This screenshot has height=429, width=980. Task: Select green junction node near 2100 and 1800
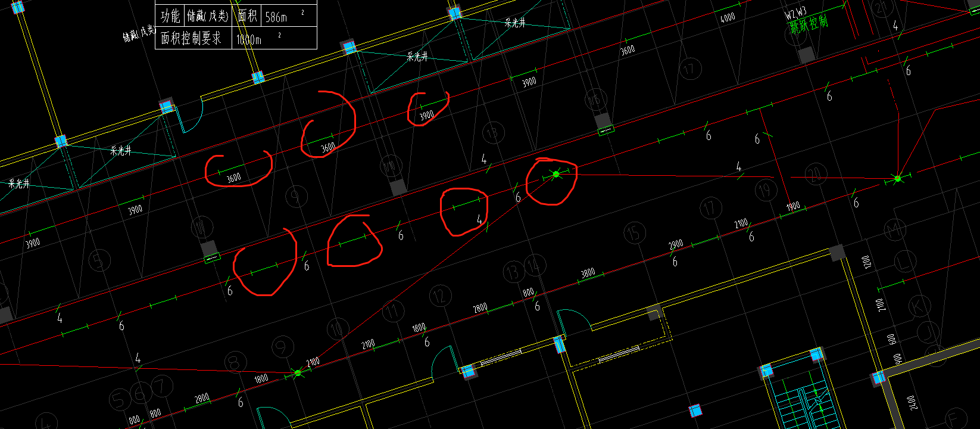pyautogui.click(x=298, y=373)
